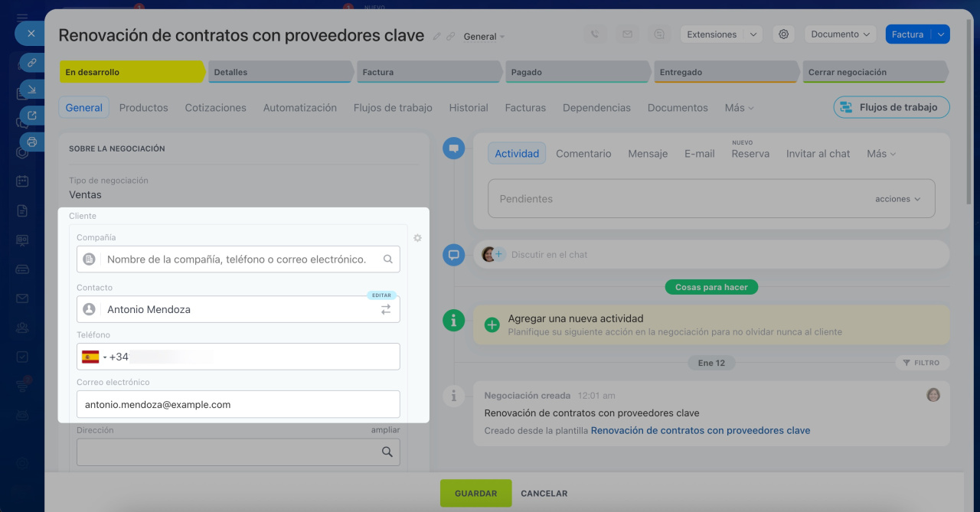980x512 pixels.
Task: Click the phone call icon in header
Action: click(x=595, y=34)
